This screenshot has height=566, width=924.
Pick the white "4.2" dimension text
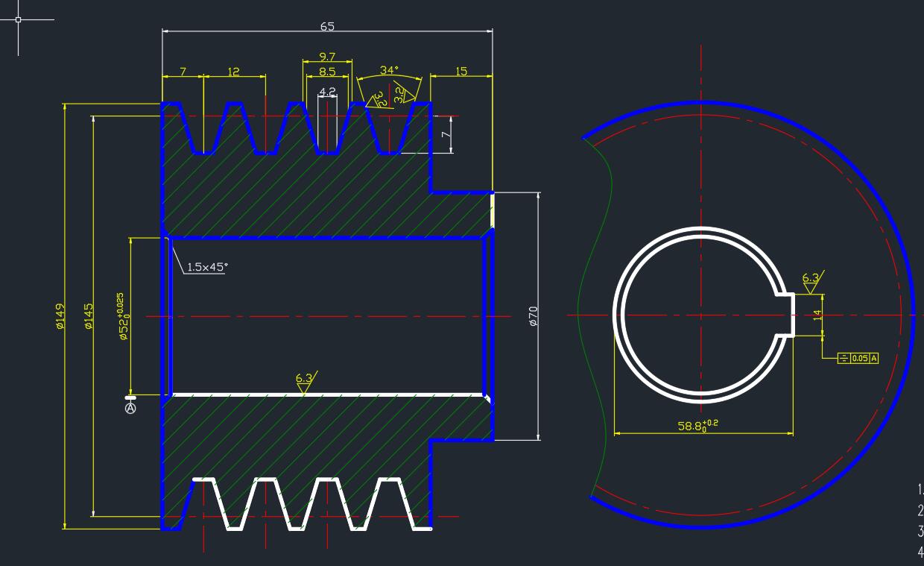tap(327, 92)
